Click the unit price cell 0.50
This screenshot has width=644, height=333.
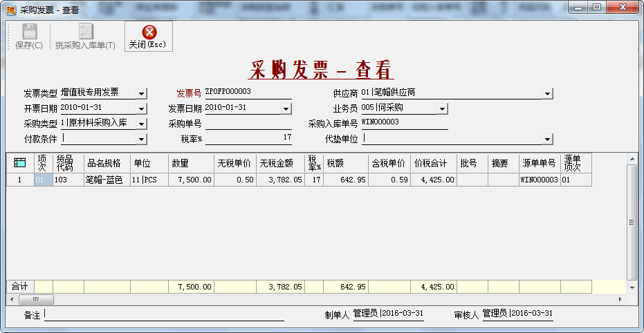tap(235, 180)
